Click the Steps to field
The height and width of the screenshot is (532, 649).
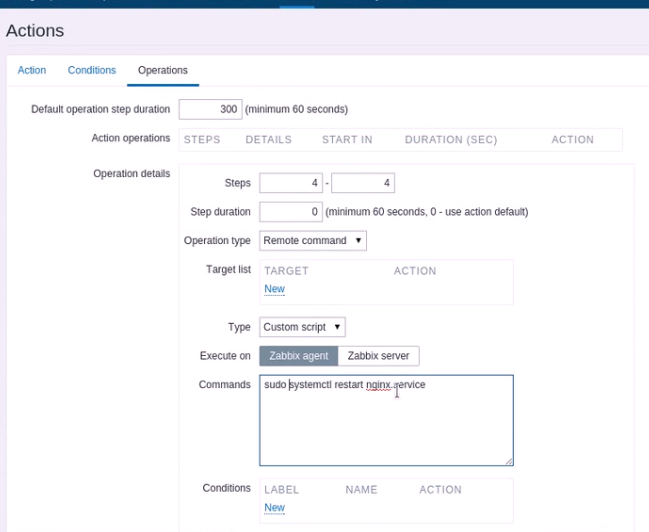click(x=363, y=183)
